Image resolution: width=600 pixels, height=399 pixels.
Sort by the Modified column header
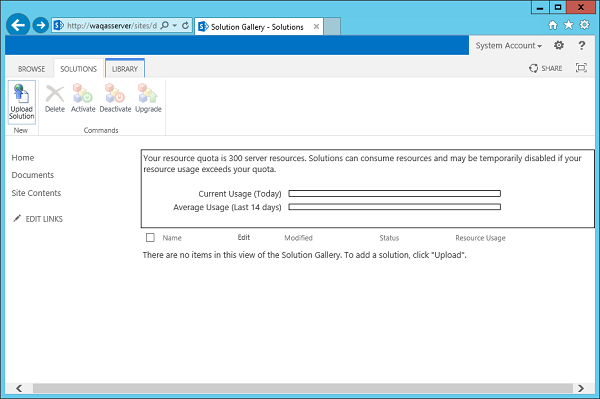298,238
